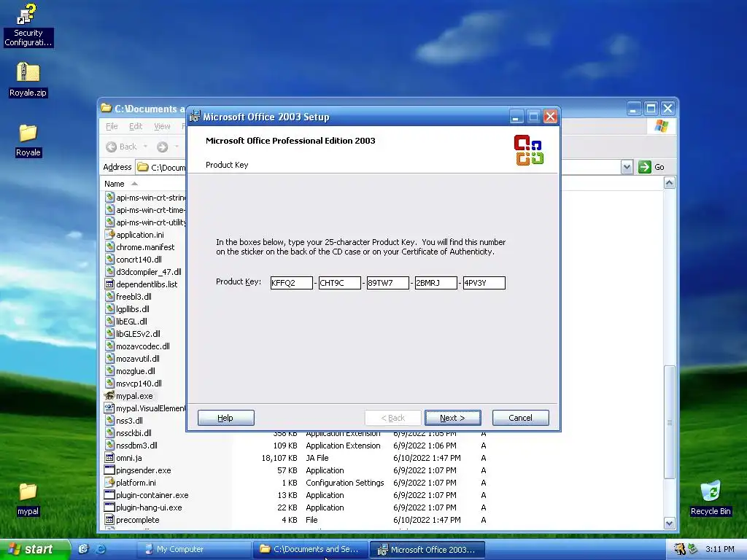Click the first system tray icon
The width and height of the screenshot is (747, 560).
click(x=680, y=549)
